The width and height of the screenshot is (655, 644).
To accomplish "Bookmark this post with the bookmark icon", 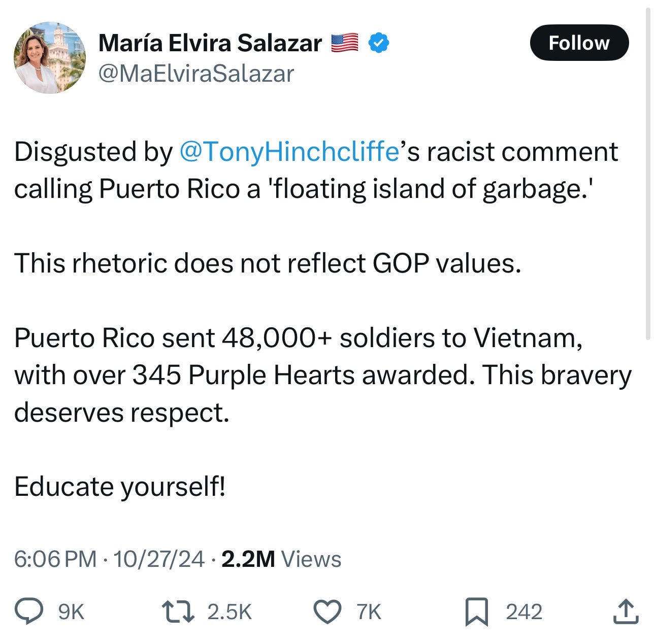I will tap(478, 612).
